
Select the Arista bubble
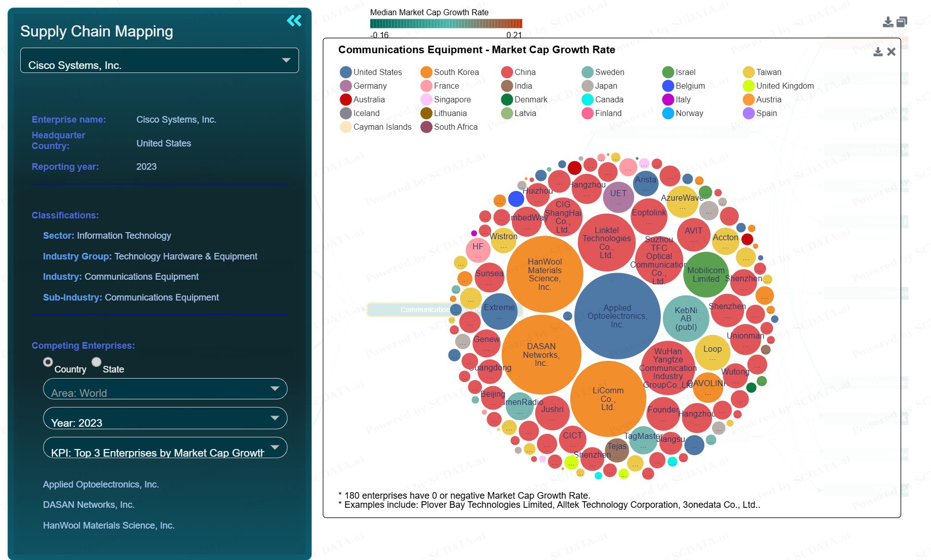[646, 183]
